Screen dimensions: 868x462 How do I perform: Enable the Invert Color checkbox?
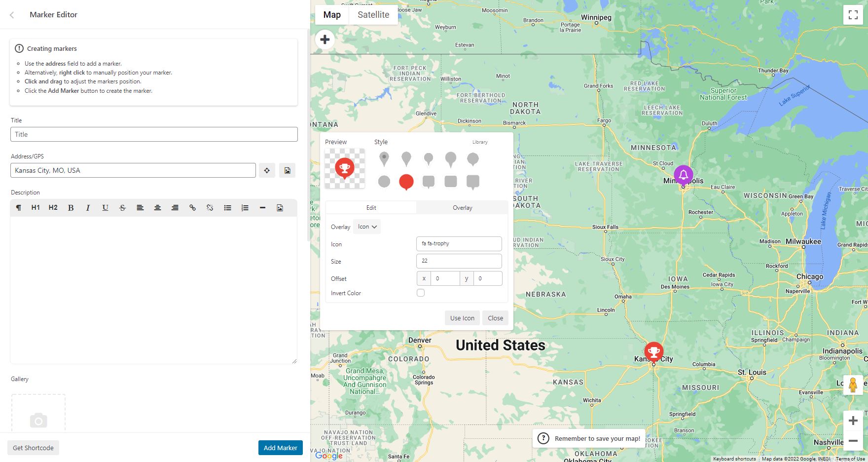pyautogui.click(x=421, y=293)
